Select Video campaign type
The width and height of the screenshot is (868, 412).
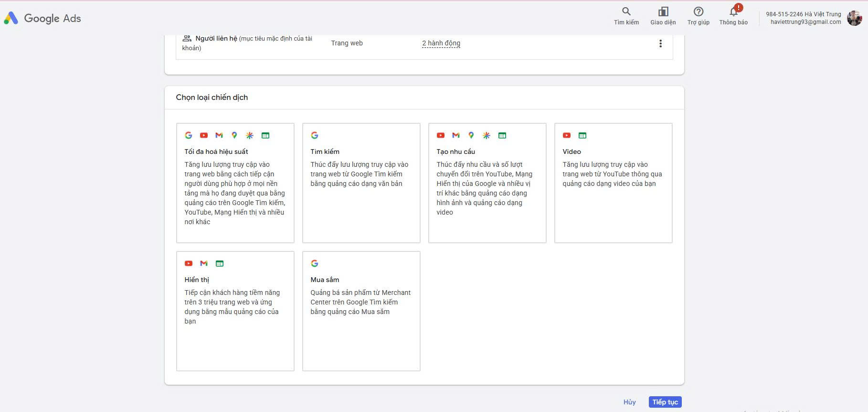[614, 183]
